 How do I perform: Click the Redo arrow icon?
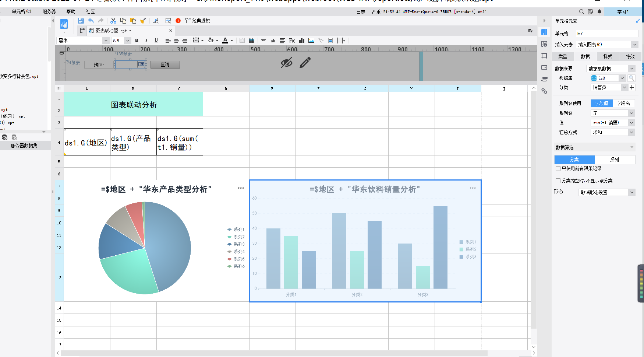pos(100,21)
